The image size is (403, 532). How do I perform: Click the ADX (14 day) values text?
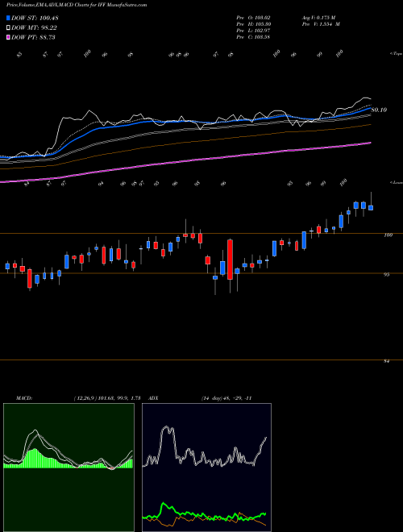(226, 398)
